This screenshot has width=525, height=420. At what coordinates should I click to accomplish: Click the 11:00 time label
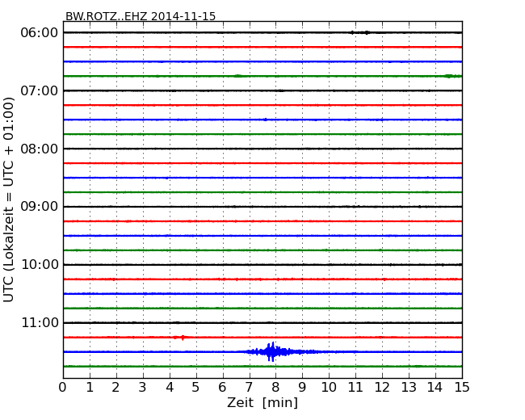(40, 322)
